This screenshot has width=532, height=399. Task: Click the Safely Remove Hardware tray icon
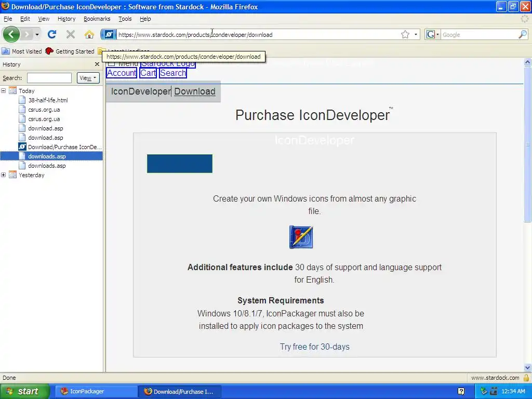pyautogui.click(x=484, y=391)
